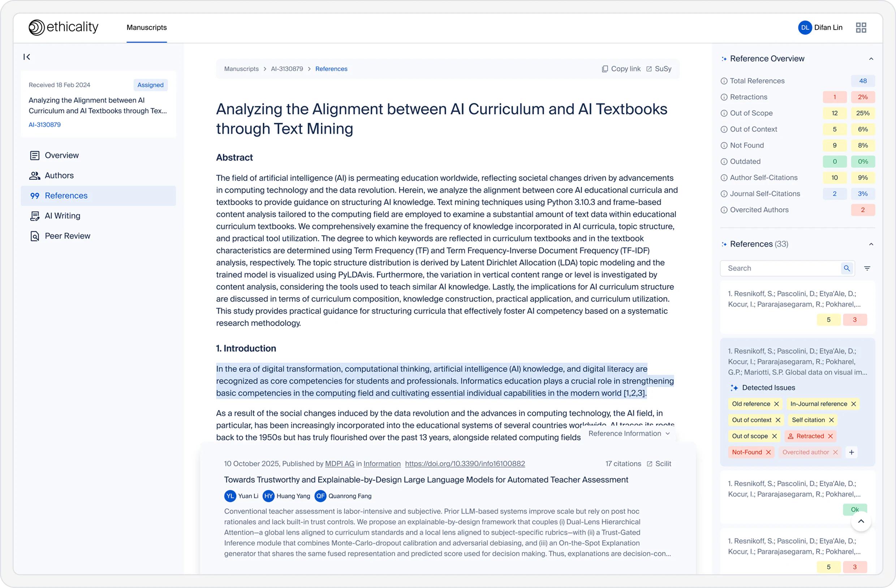
Task: Open the AI Writing sidebar item
Action: point(98,216)
